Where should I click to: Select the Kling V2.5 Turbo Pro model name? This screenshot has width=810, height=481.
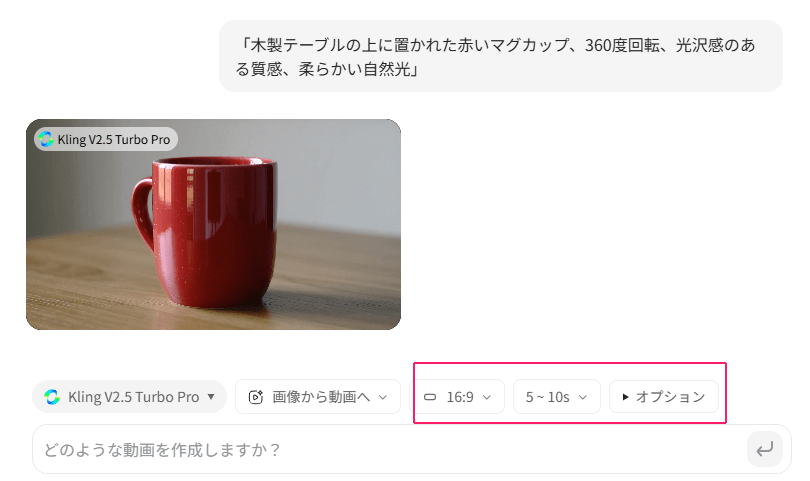point(133,397)
